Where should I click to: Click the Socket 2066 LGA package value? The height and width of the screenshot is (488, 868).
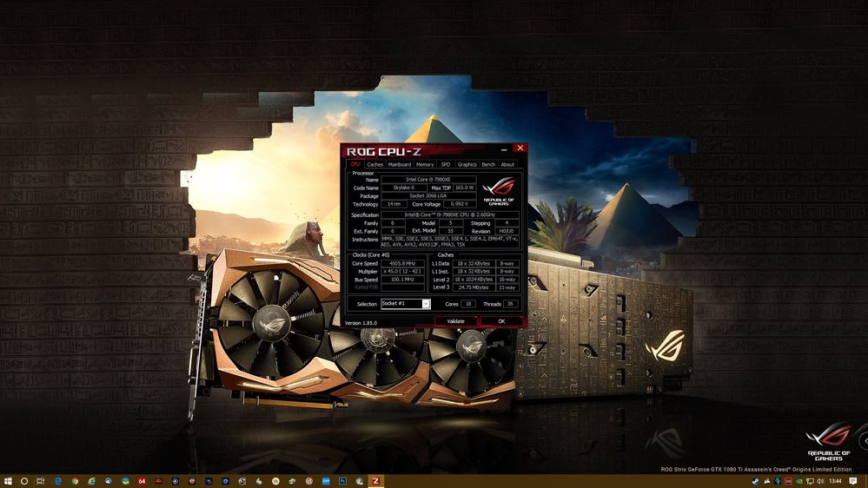[x=428, y=196]
